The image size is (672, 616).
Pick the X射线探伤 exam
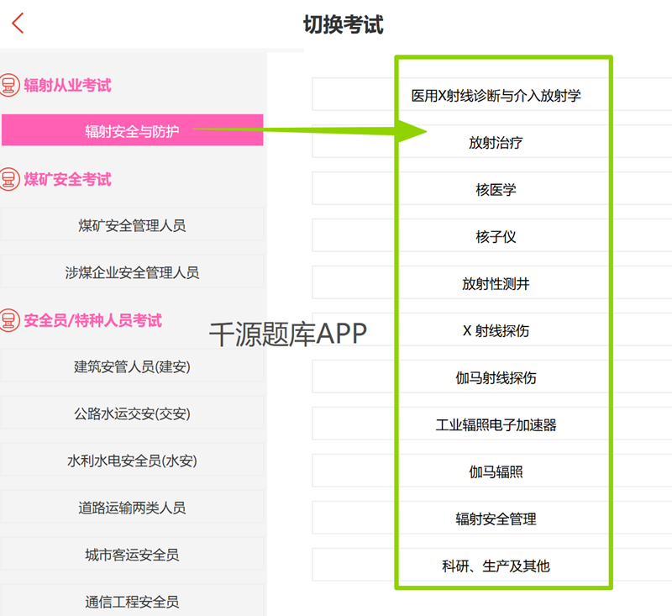click(x=496, y=331)
